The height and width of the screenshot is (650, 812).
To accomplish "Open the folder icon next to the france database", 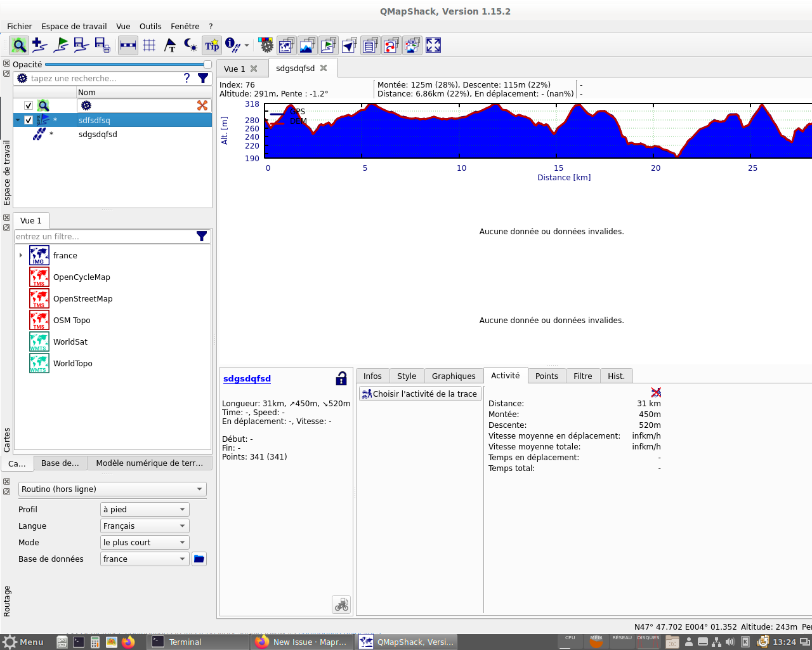I will tap(199, 559).
